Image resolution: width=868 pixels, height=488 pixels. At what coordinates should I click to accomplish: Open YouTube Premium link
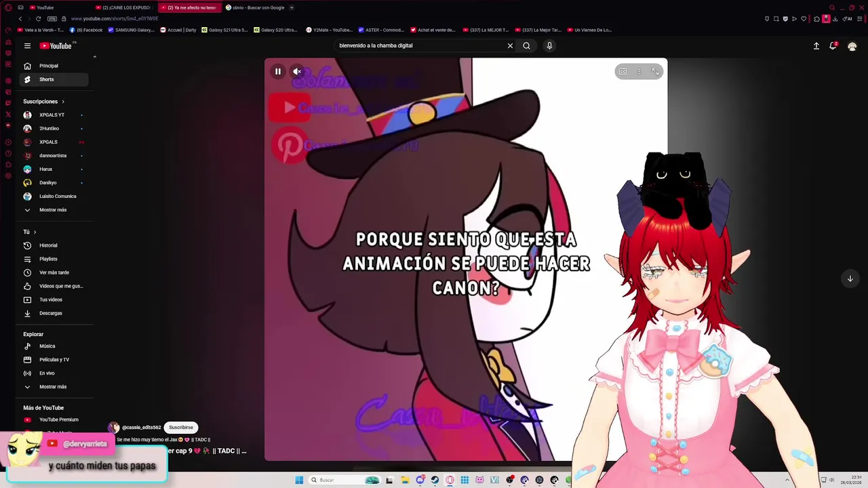pos(54,420)
